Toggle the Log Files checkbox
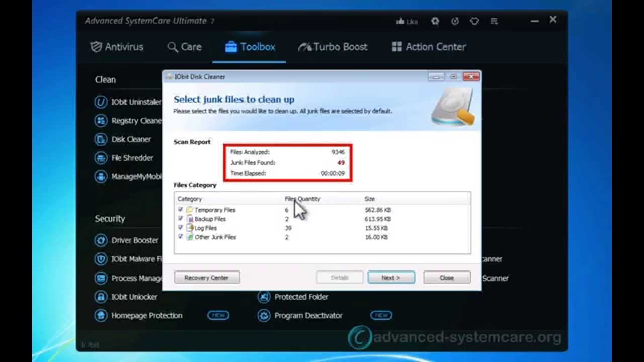Screen dimensions: 644x362 pos(181,228)
